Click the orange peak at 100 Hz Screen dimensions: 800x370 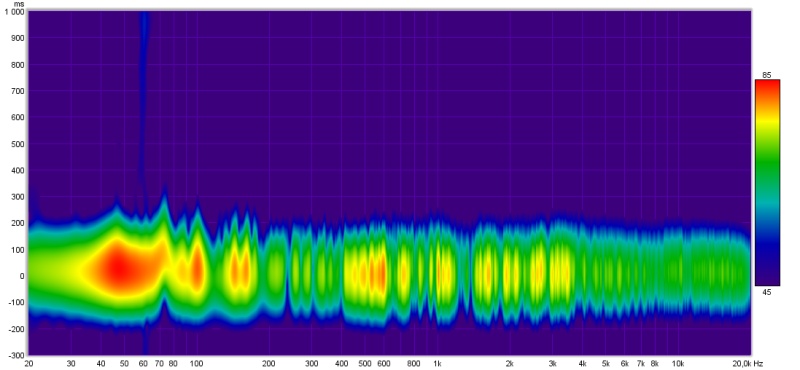point(197,268)
